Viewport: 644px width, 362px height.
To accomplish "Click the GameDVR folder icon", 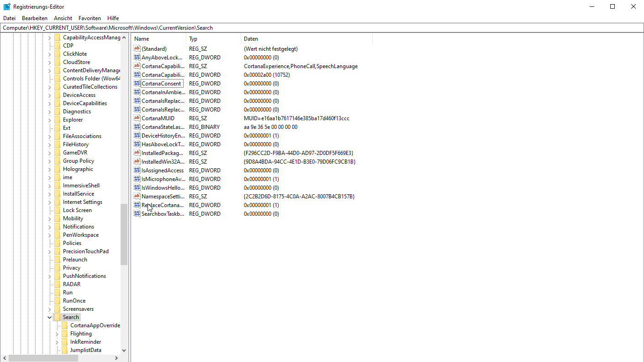I will point(57,153).
